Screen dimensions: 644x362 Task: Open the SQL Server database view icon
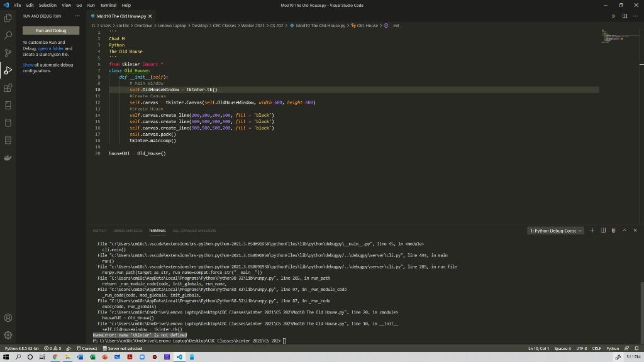click(8, 123)
